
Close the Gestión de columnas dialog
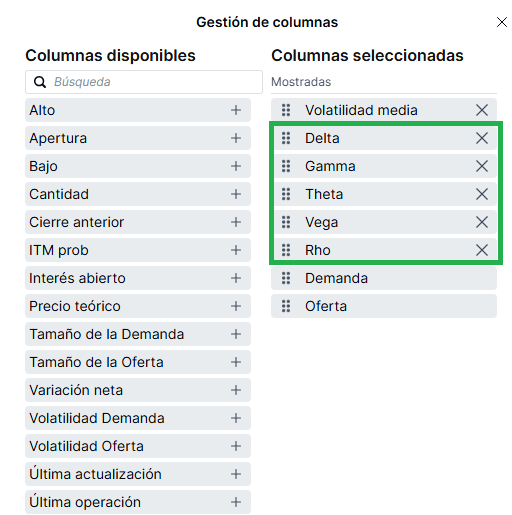click(502, 22)
